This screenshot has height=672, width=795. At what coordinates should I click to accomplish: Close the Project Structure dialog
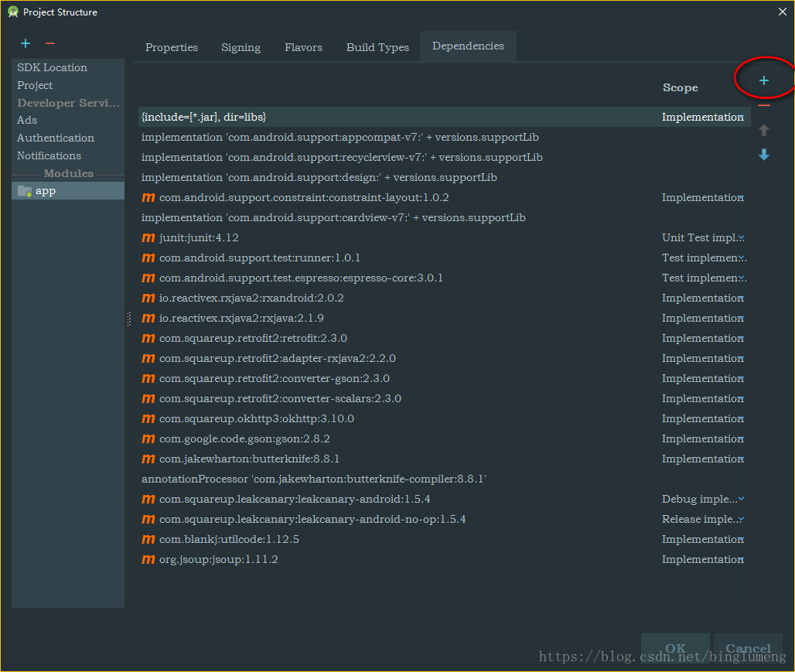[783, 12]
